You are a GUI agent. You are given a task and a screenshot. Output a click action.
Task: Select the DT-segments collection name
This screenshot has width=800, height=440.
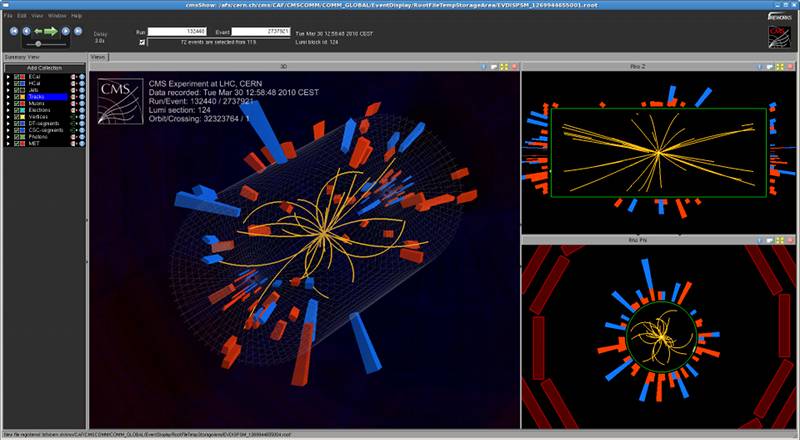44,124
